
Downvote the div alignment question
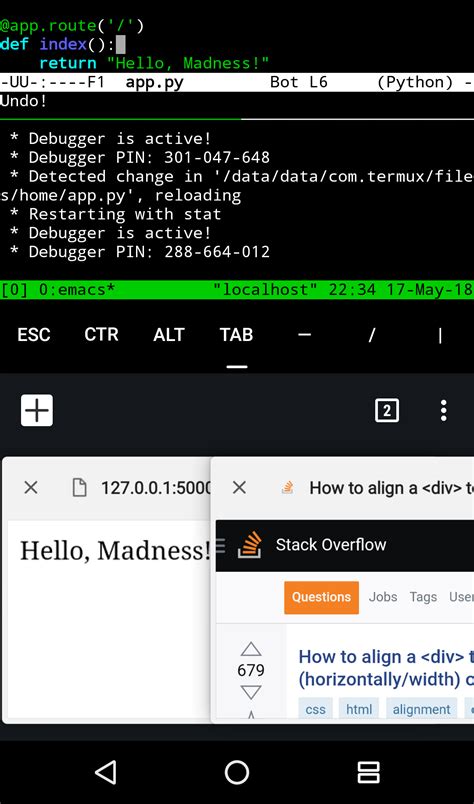(x=251, y=693)
